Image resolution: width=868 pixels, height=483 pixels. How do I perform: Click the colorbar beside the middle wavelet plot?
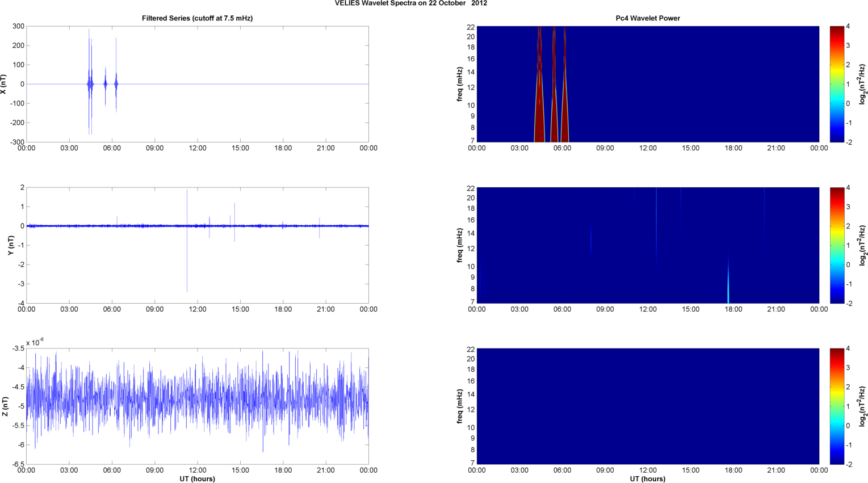pyautogui.click(x=837, y=245)
